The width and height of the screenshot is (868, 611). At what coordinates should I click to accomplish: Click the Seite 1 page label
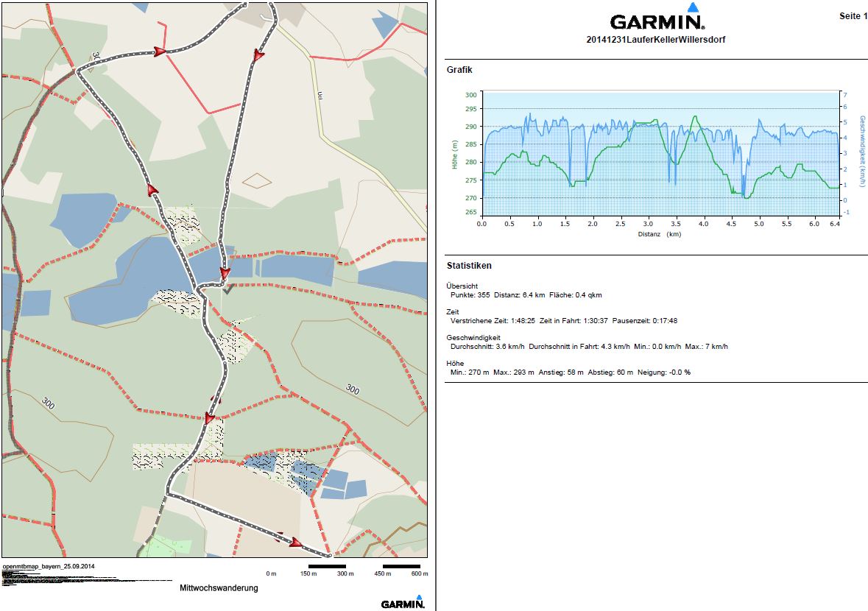tap(853, 16)
